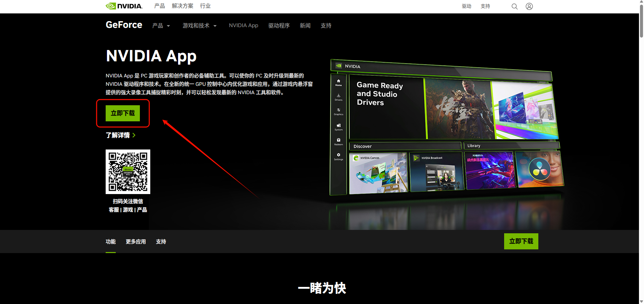Click the WeChat QR code image
The image size is (644, 304).
click(x=128, y=172)
